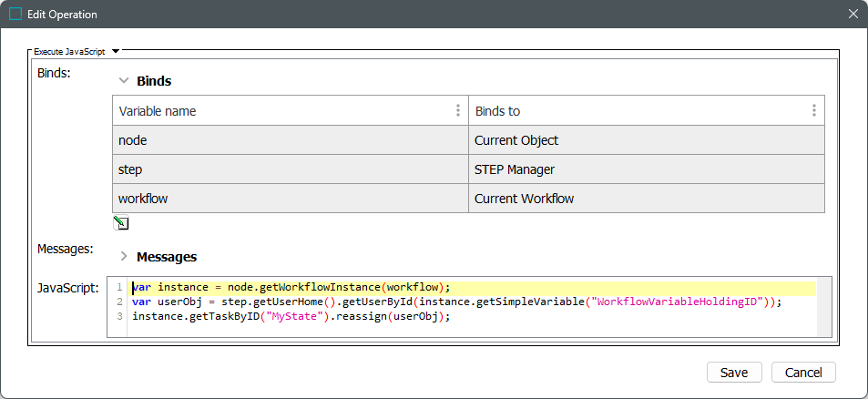This screenshot has width=868, height=399.
Task: Save the operation
Action: pos(734,373)
